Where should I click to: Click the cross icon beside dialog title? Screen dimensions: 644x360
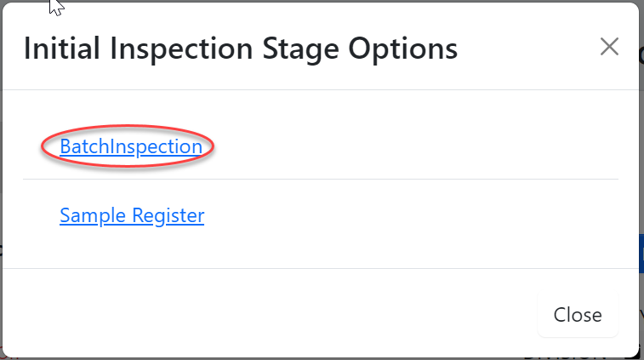tap(609, 47)
